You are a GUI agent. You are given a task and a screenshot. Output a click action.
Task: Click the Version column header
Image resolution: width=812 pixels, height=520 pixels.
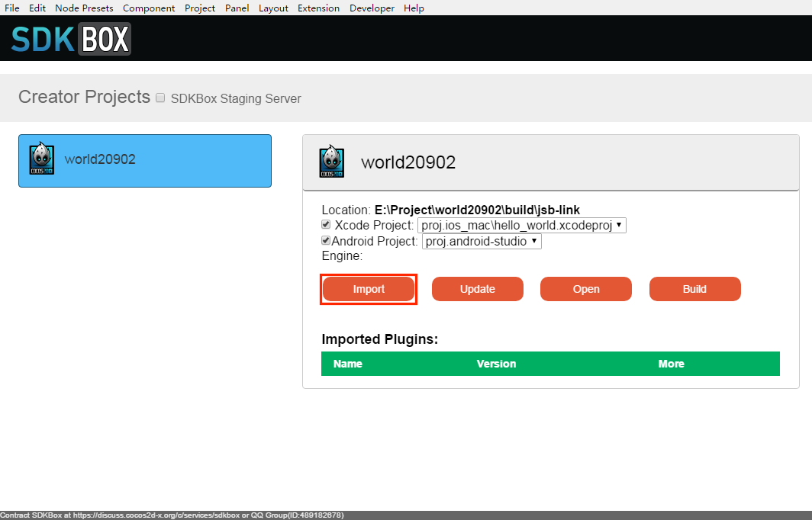[x=496, y=364]
